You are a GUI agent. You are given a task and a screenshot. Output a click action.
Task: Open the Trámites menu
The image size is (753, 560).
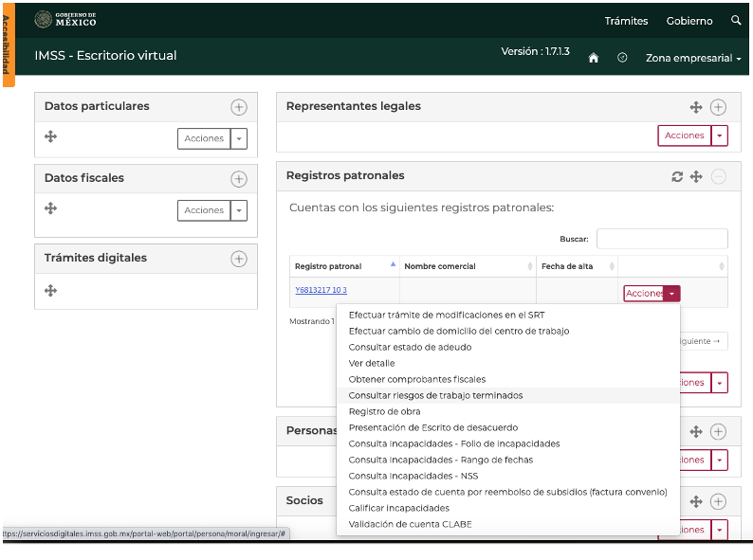click(626, 21)
